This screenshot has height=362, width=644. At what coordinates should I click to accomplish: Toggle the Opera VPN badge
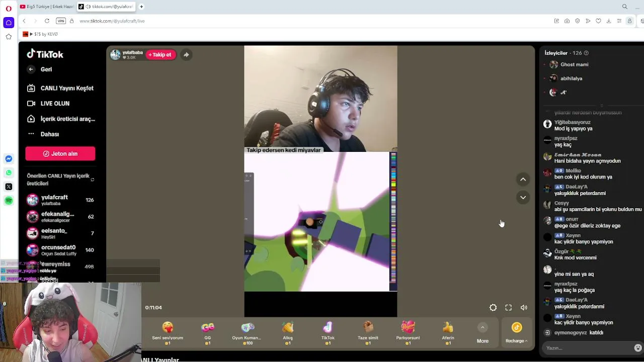[x=61, y=21]
